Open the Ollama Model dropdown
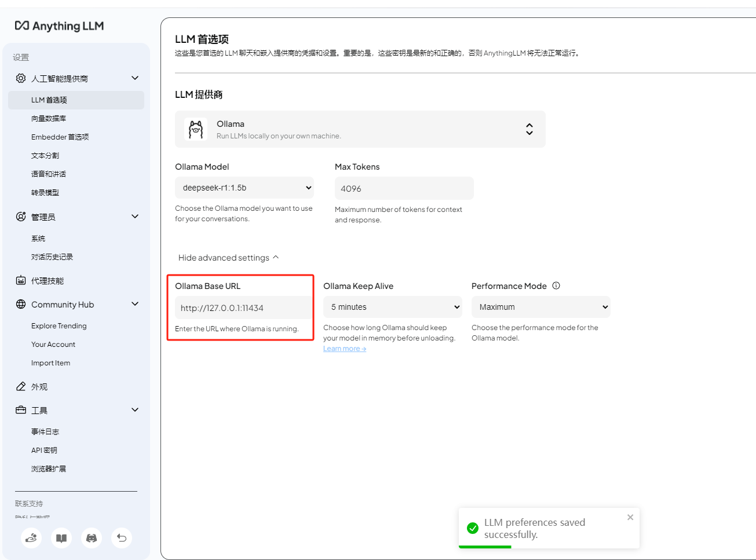The image size is (756, 560). point(244,188)
